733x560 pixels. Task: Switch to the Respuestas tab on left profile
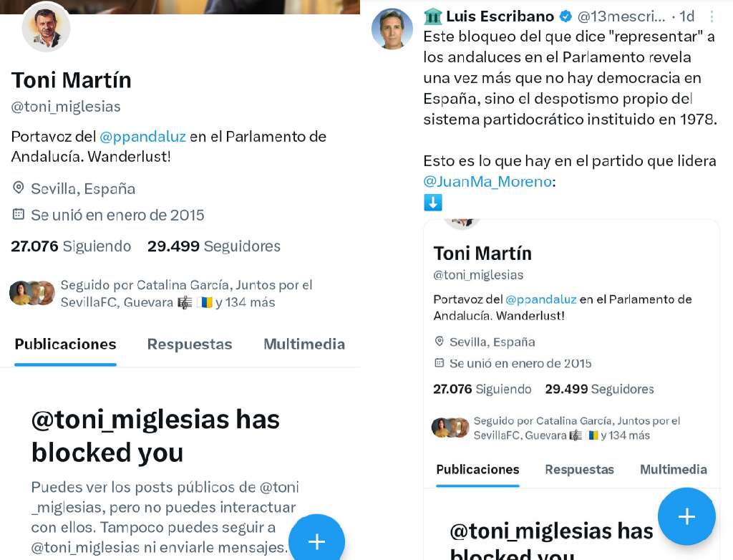(x=189, y=344)
